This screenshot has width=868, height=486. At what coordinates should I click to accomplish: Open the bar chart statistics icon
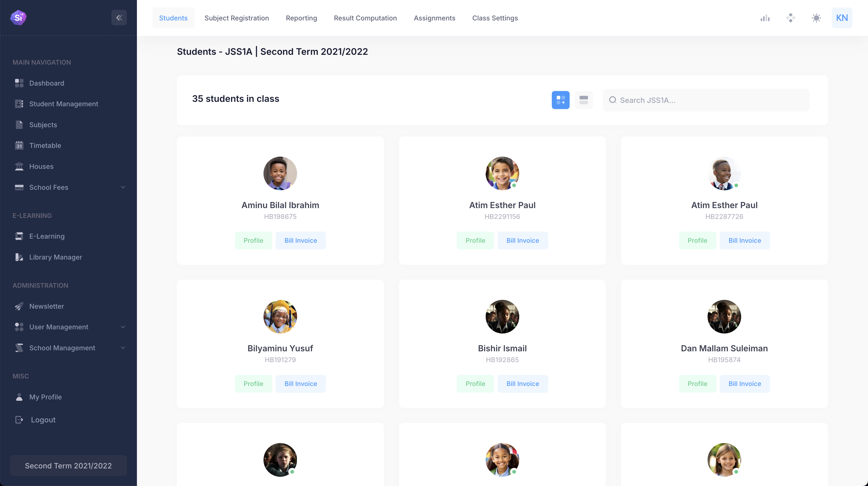click(765, 18)
